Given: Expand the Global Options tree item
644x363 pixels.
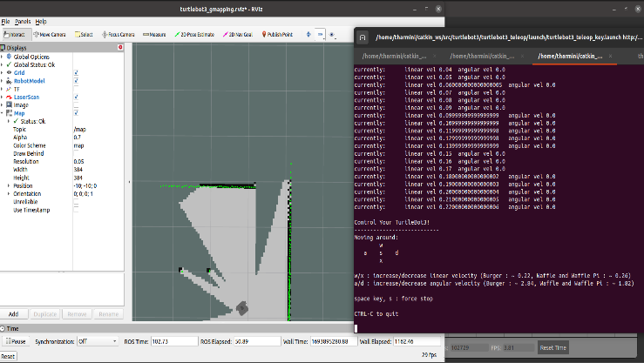Looking at the screenshot, I should [3, 57].
